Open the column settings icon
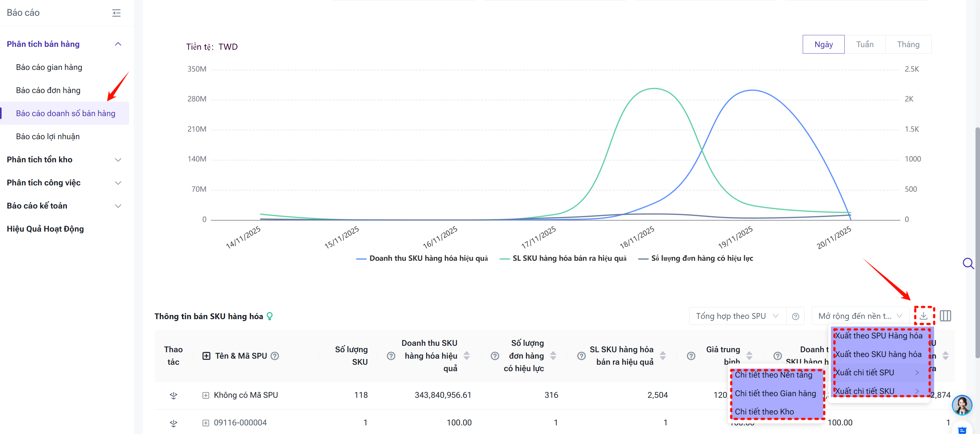Viewport: 980px width, 434px height. (x=945, y=316)
